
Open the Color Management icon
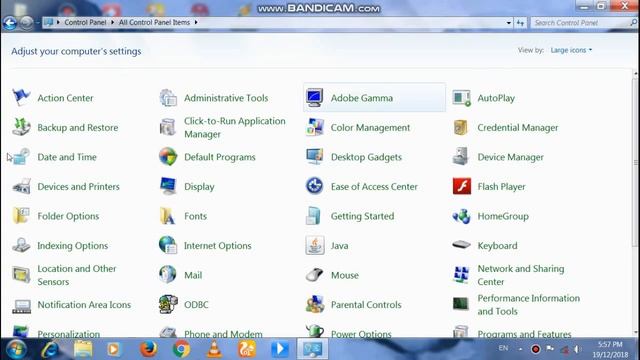[x=314, y=127]
